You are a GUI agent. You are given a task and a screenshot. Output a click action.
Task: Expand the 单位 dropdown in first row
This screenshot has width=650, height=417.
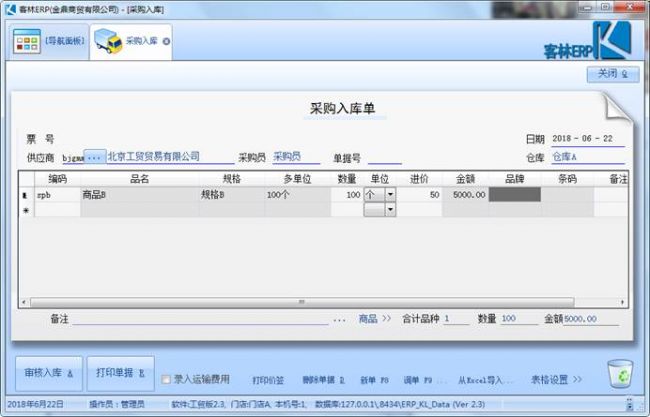pyautogui.click(x=389, y=195)
